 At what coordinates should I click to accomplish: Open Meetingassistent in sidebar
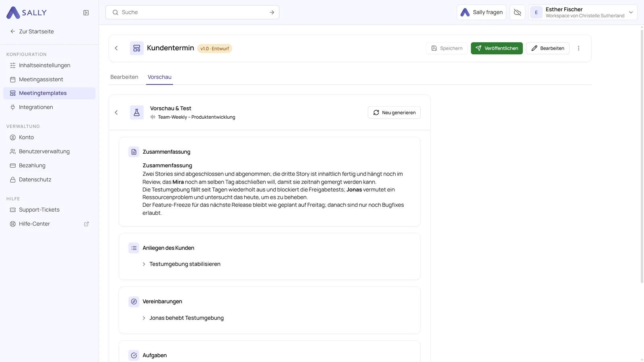[x=49, y=79]
